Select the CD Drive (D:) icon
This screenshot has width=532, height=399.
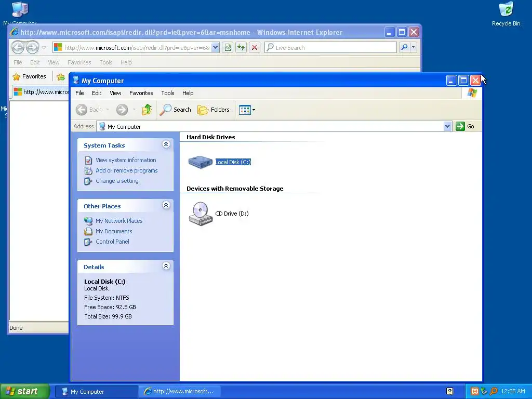pos(201,214)
